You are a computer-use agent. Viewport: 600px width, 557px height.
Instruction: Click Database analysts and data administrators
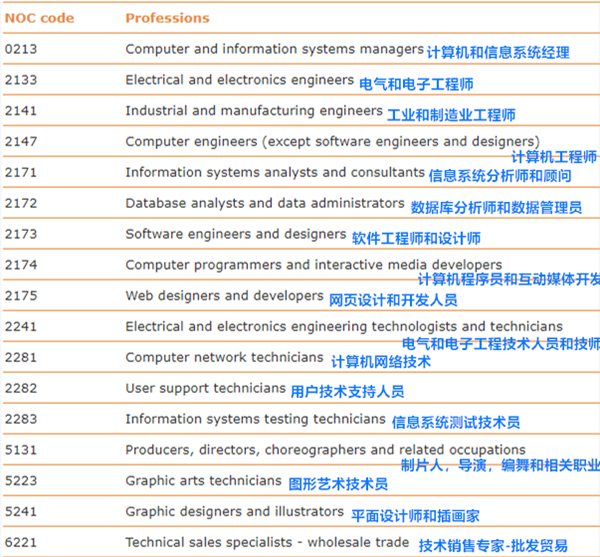(265, 203)
